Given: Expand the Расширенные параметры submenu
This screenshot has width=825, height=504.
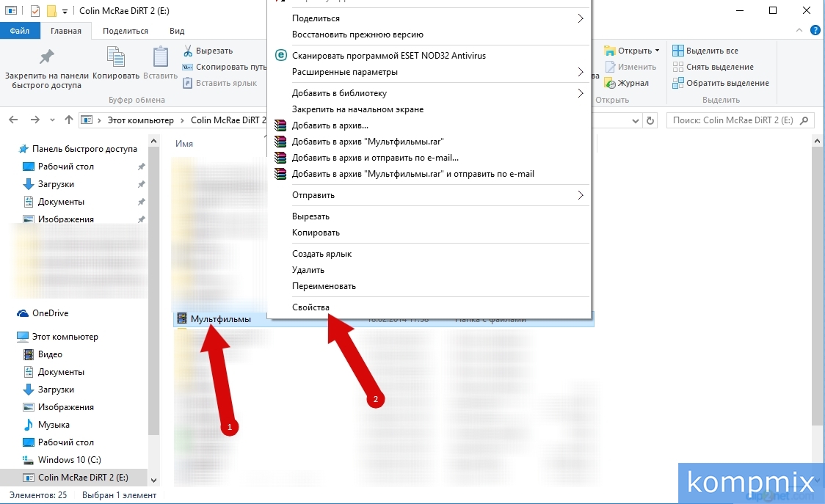Looking at the screenshot, I should (x=581, y=72).
